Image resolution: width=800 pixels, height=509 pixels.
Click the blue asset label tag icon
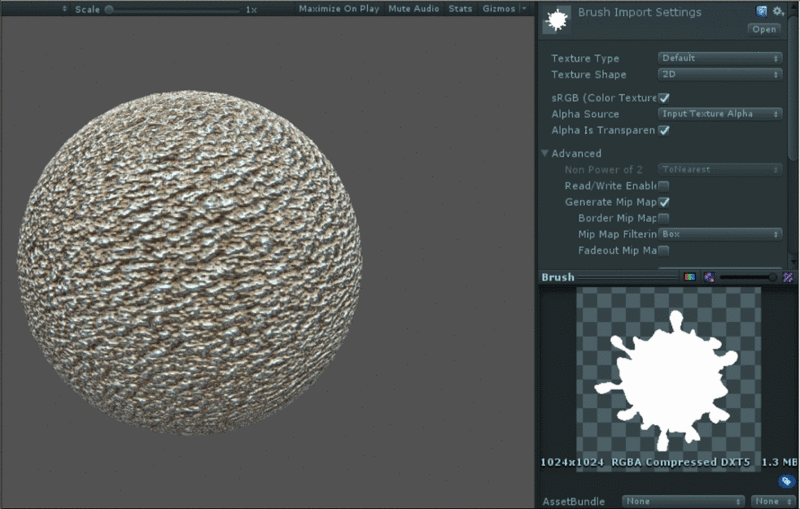(x=786, y=481)
